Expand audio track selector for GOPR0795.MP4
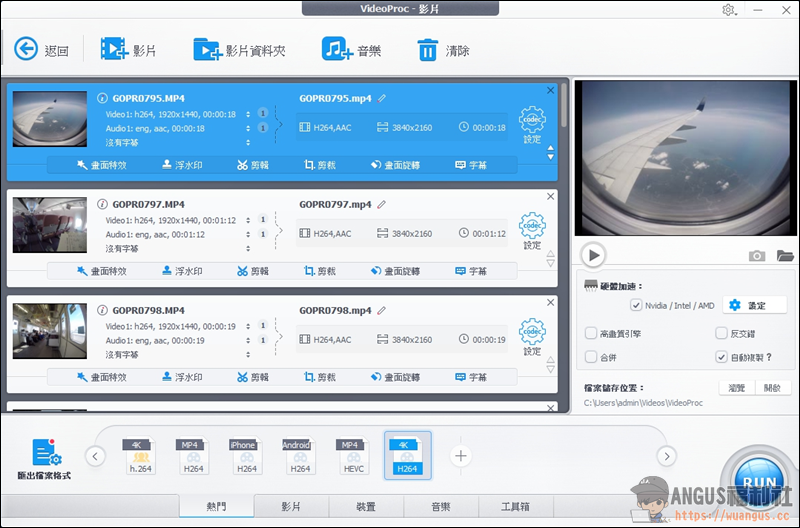The height and width of the screenshot is (528, 800). pyautogui.click(x=248, y=128)
